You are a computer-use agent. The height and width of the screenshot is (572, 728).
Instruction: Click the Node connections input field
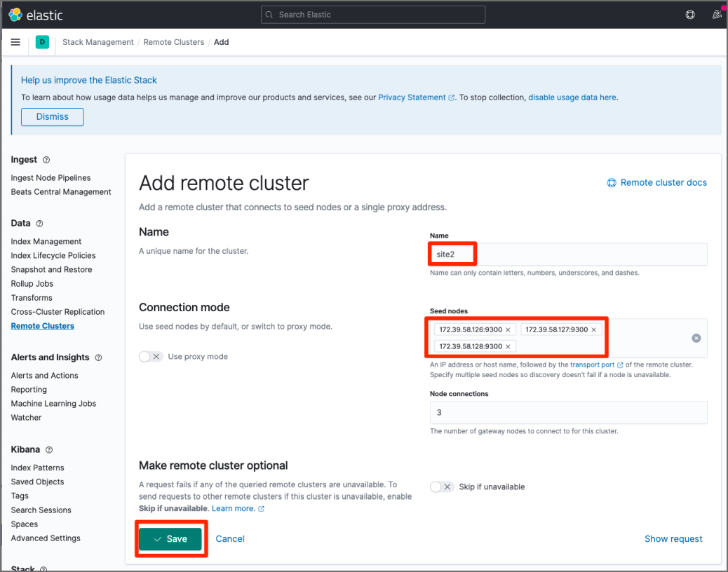click(568, 413)
